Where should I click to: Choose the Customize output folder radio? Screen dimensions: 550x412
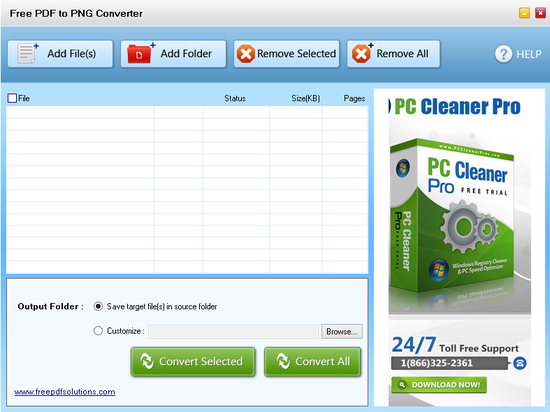(98, 331)
